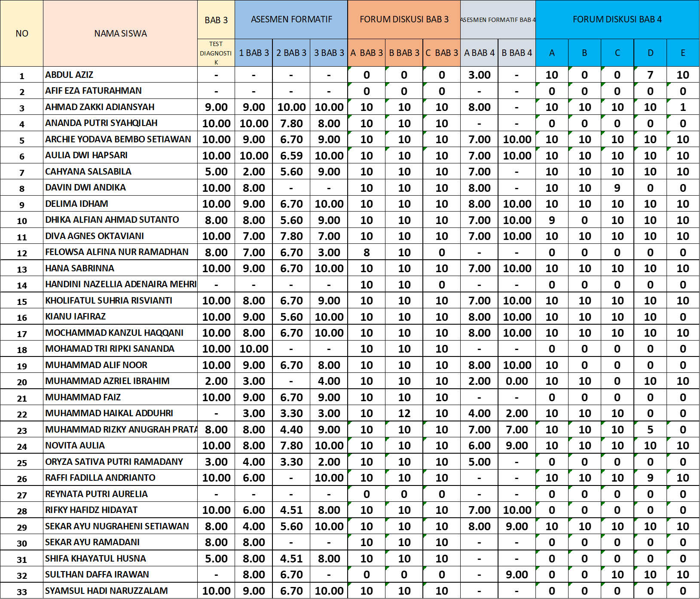Select column D header under Forum Diskusi Bab 4

[x=650, y=53]
